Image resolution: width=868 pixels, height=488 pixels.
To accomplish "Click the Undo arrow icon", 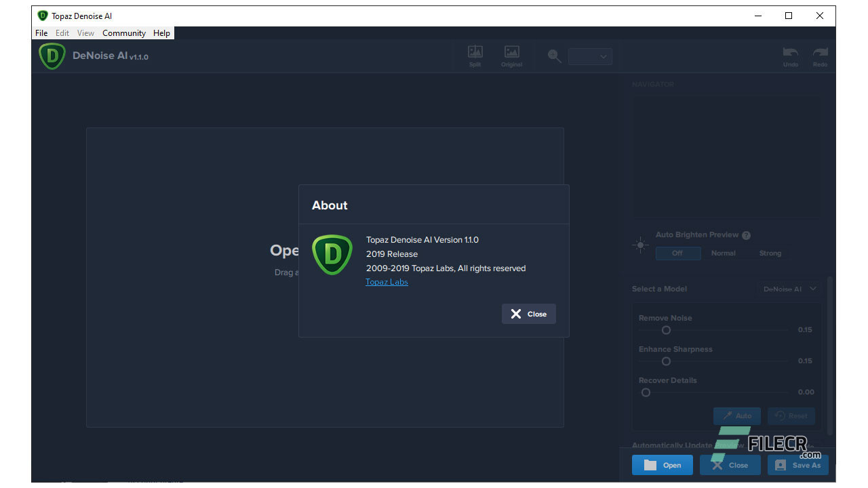I will (x=790, y=54).
